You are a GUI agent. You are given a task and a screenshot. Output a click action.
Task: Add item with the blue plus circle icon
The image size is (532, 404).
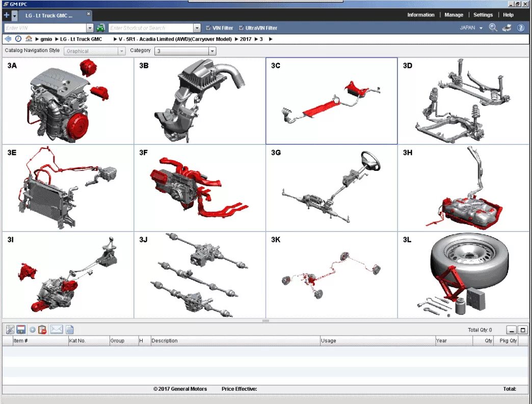[x=32, y=330]
